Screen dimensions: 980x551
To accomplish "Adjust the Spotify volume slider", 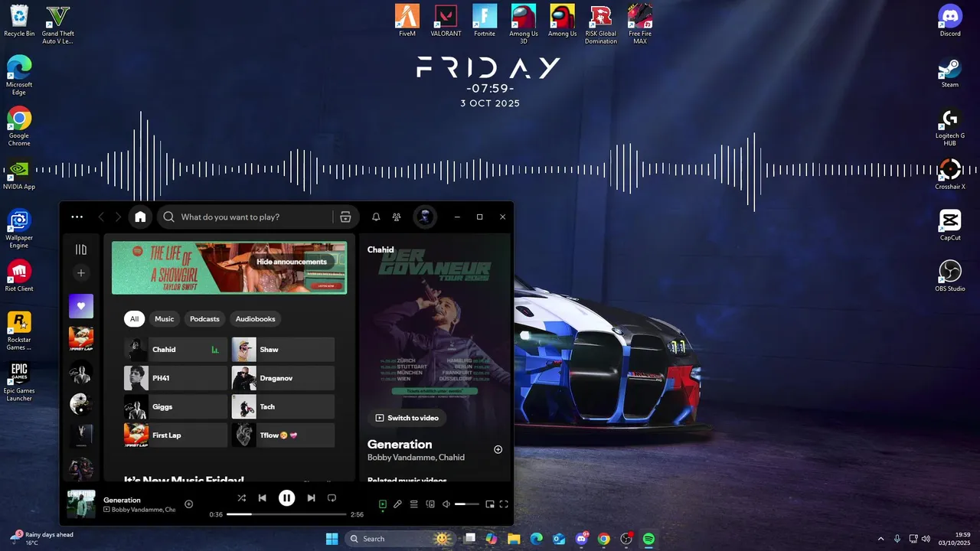I will [x=467, y=504].
